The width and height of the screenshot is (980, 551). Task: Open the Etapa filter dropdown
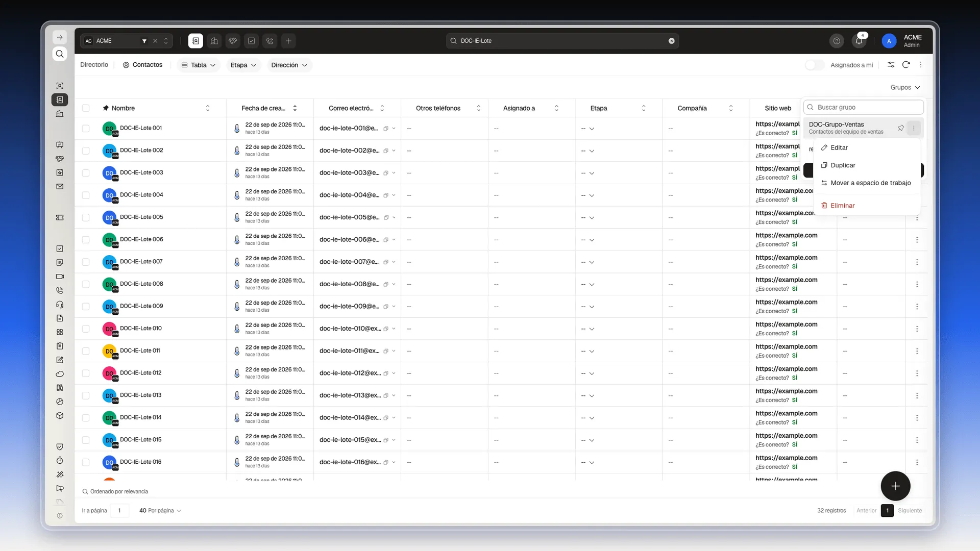[243, 65]
